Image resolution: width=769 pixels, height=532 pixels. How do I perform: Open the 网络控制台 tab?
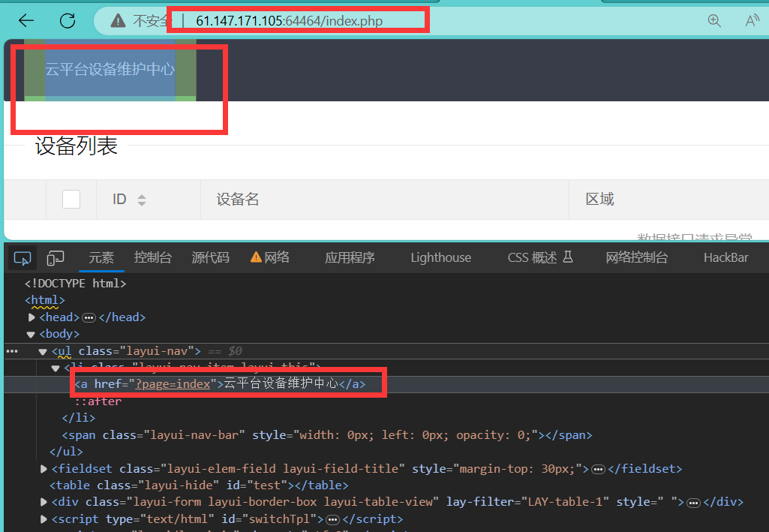pos(637,257)
